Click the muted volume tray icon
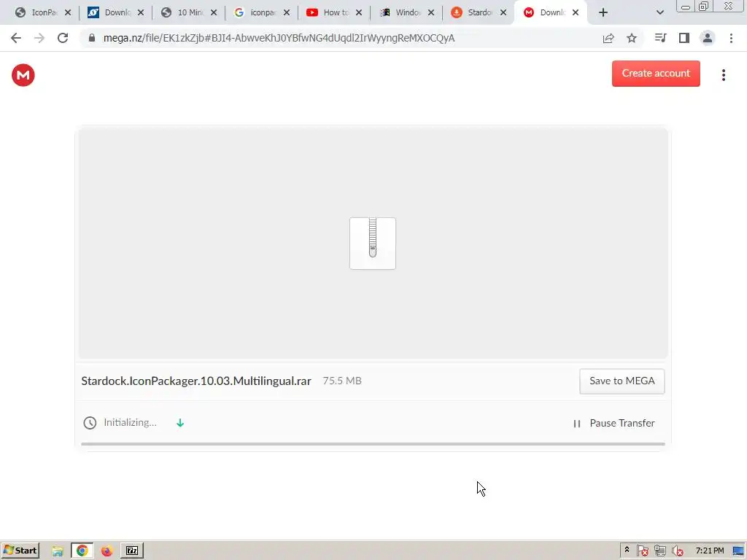This screenshot has width=747, height=560. point(677,551)
